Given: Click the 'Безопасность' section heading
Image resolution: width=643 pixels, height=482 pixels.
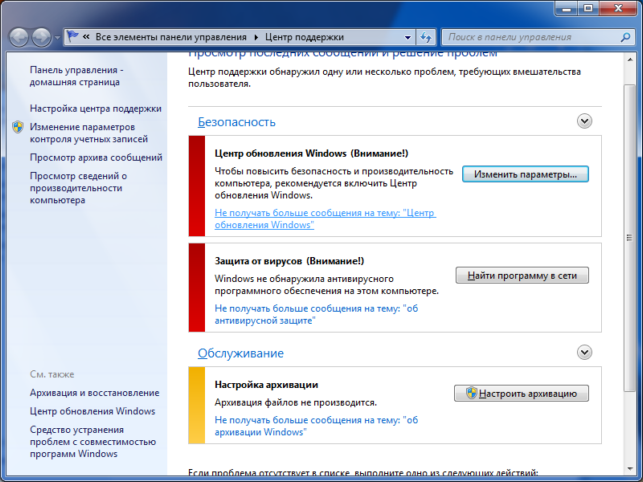Looking at the screenshot, I should click(x=237, y=122).
